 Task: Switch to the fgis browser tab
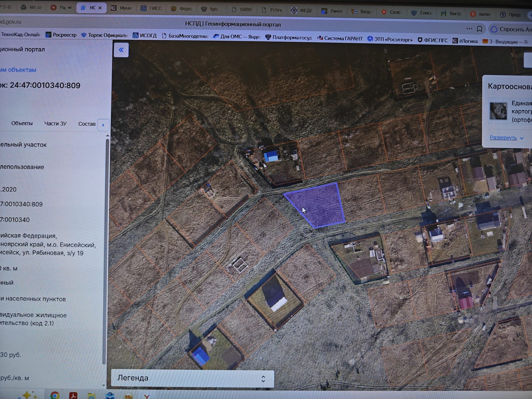[210, 9]
